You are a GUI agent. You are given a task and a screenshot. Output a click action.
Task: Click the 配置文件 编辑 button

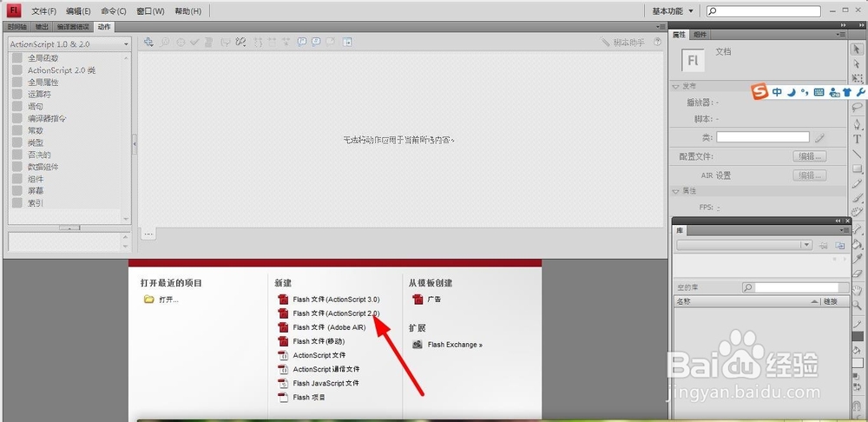pos(809,156)
